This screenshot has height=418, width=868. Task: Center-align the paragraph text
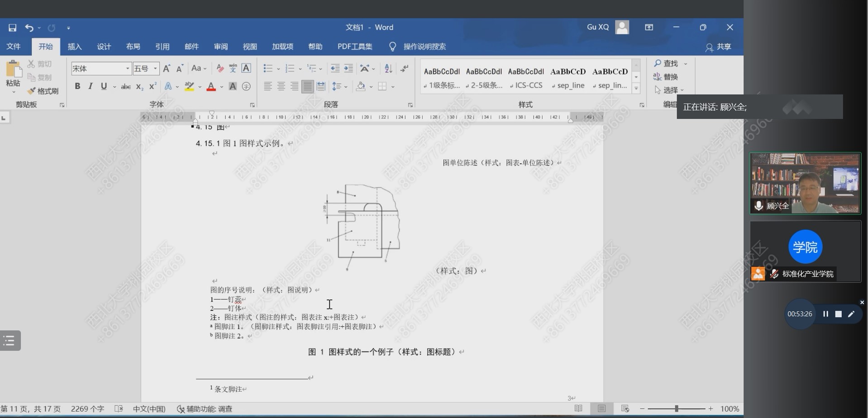[281, 86]
